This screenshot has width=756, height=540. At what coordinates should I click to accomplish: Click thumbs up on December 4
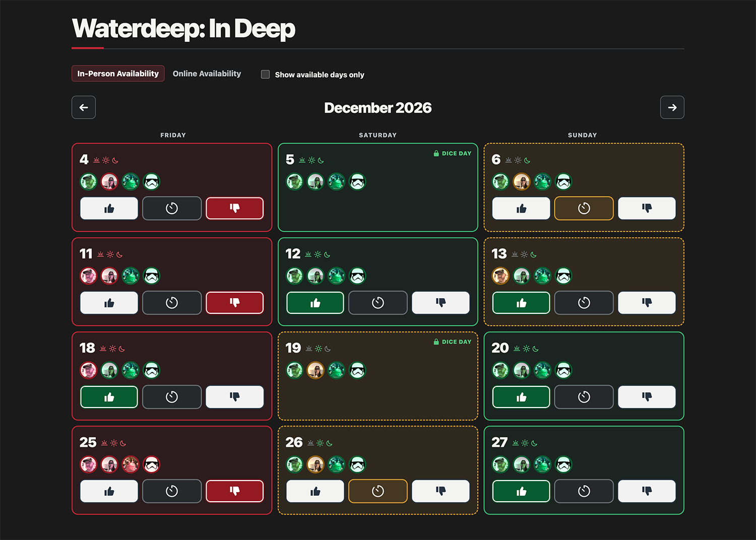(x=109, y=209)
